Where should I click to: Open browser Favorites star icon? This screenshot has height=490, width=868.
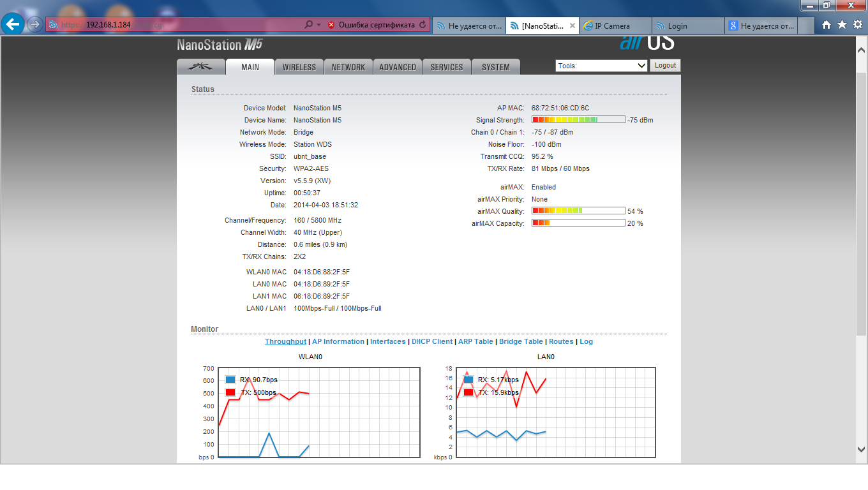click(842, 25)
